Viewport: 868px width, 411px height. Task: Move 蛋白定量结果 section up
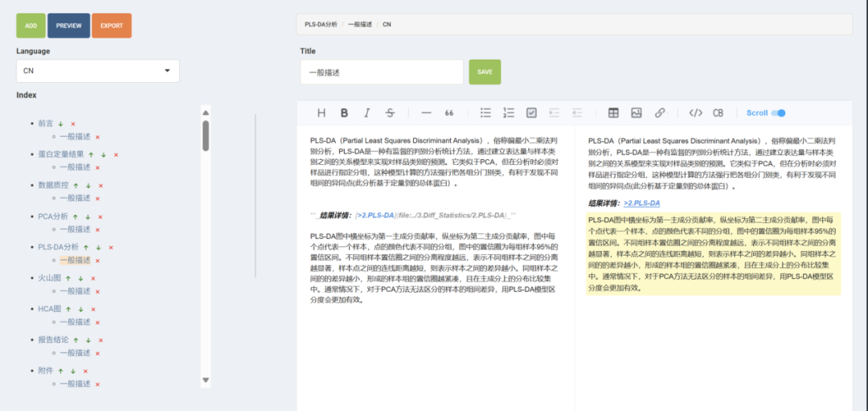(91, 154)
